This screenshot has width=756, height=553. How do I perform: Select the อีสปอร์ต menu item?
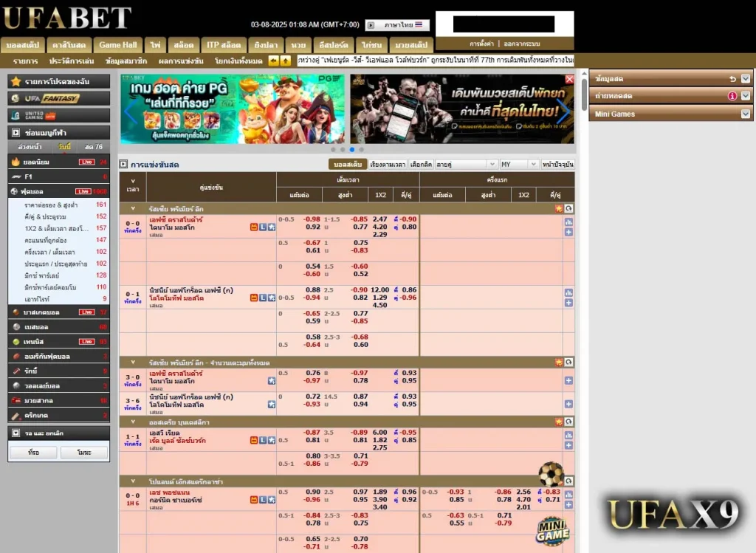point(333,44)
